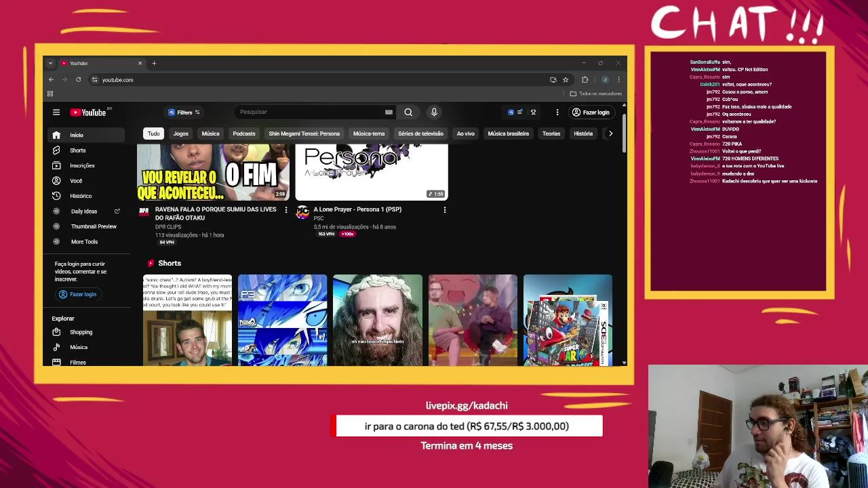Open the A Lone Prayer - Persona 1 (PSP) title
Viewport: 868px width, 488px height.
click(x=357, y=209)
